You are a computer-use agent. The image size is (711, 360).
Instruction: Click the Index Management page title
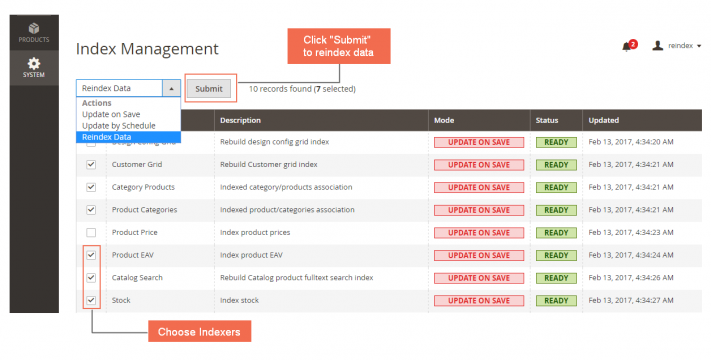pos(147,49)
